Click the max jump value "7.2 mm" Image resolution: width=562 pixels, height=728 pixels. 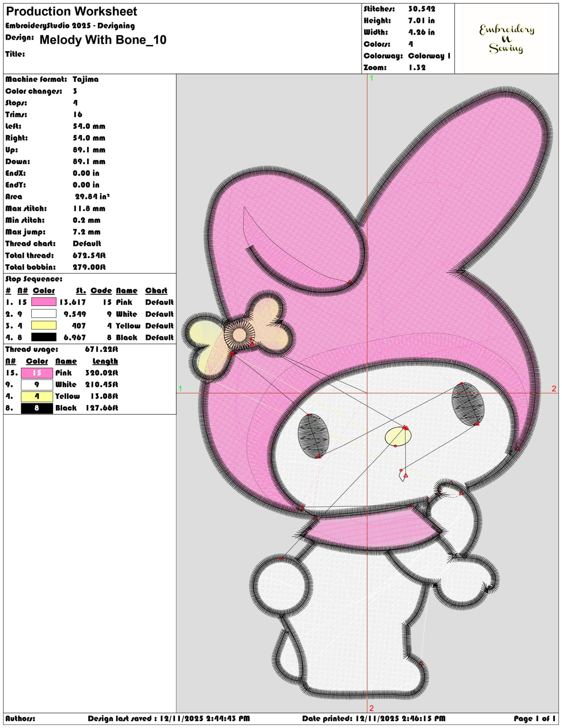[87, 232]
